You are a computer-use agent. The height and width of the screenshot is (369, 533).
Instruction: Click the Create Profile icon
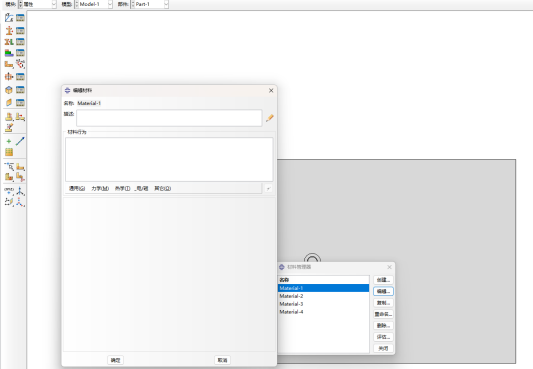[9, 77]
